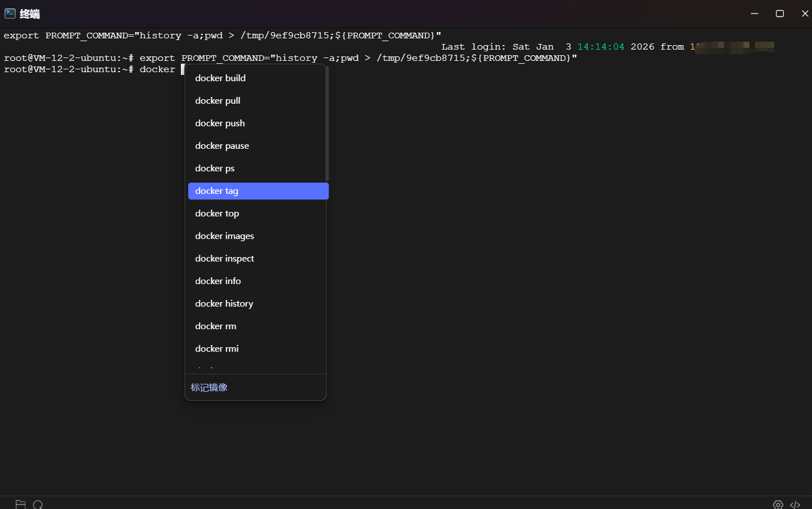Pick 'docker images' suggestion
This screenshot has width=812, height=509.
pos(257,236)
